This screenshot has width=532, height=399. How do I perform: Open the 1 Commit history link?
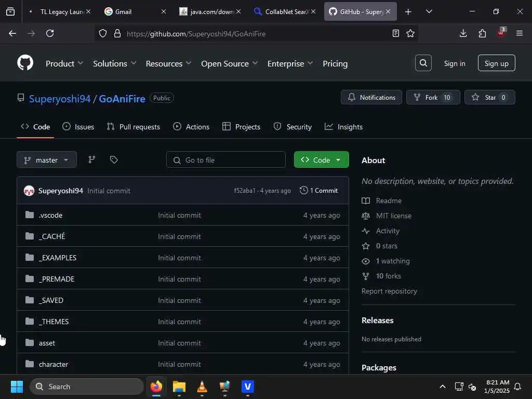[x=319, y=190]
